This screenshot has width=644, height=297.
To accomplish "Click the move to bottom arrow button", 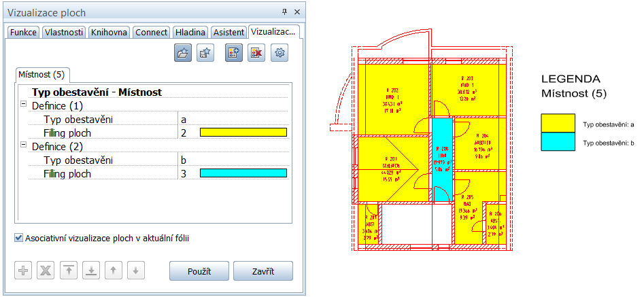I will point(91,270).
